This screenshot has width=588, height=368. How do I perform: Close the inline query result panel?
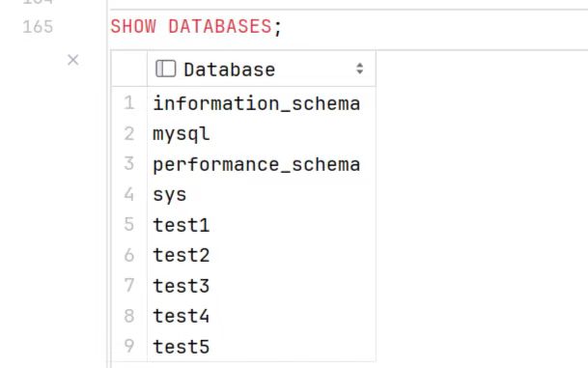(x=73, y=60)
